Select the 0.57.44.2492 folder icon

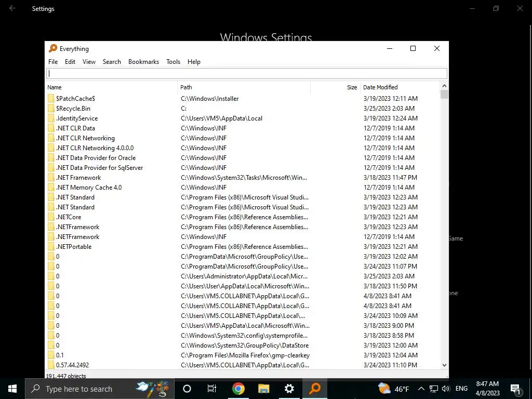(51, 365)
